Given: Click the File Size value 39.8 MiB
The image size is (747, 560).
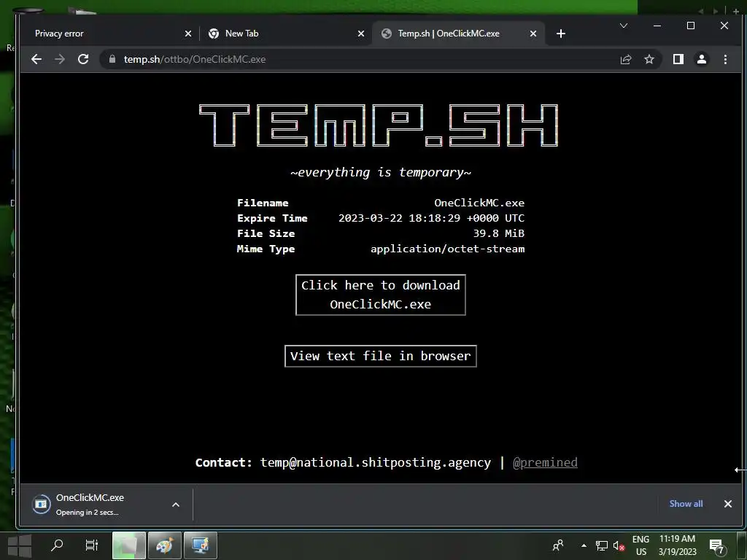Looking at the screenshot, I should (x=499, y=233).
